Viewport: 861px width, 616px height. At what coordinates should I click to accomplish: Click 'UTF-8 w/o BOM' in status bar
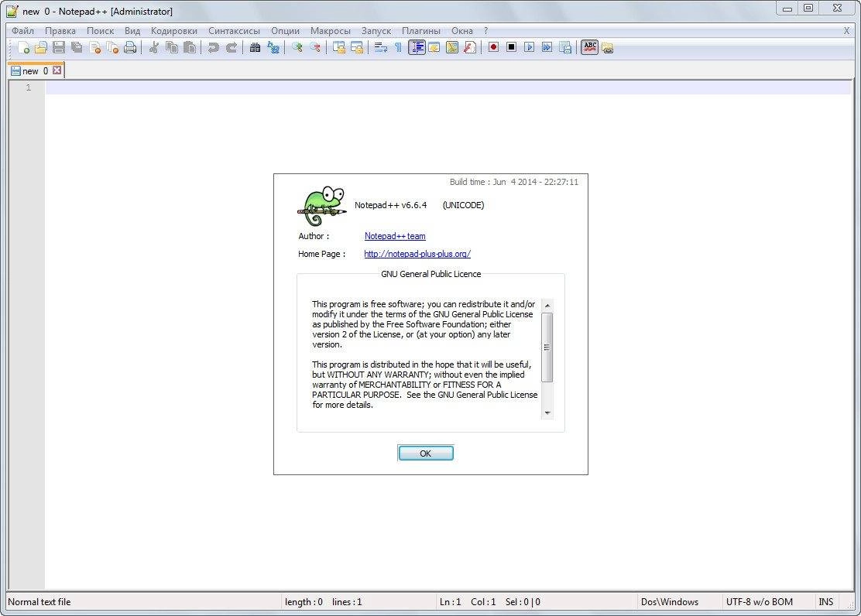click(759, 602)
